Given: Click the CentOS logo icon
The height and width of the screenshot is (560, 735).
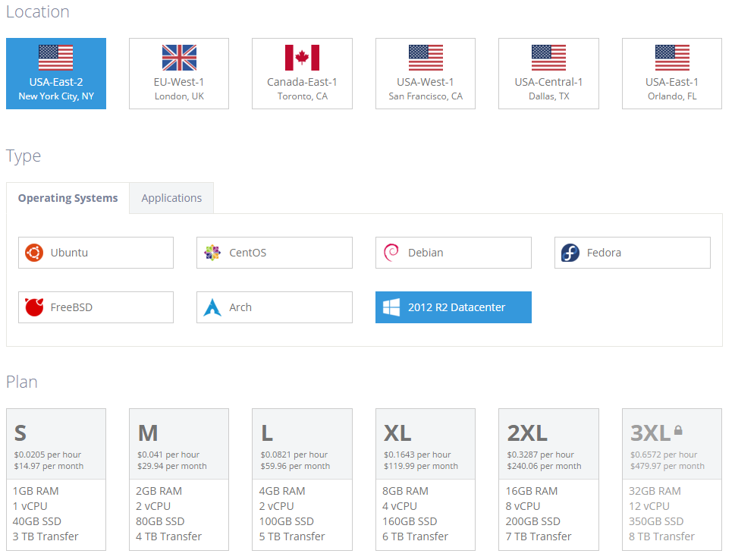Looking at the screenshot, I should coord(212,253).
